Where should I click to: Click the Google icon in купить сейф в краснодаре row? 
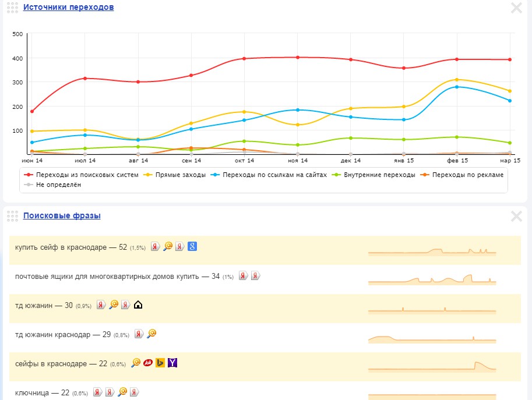192,246
